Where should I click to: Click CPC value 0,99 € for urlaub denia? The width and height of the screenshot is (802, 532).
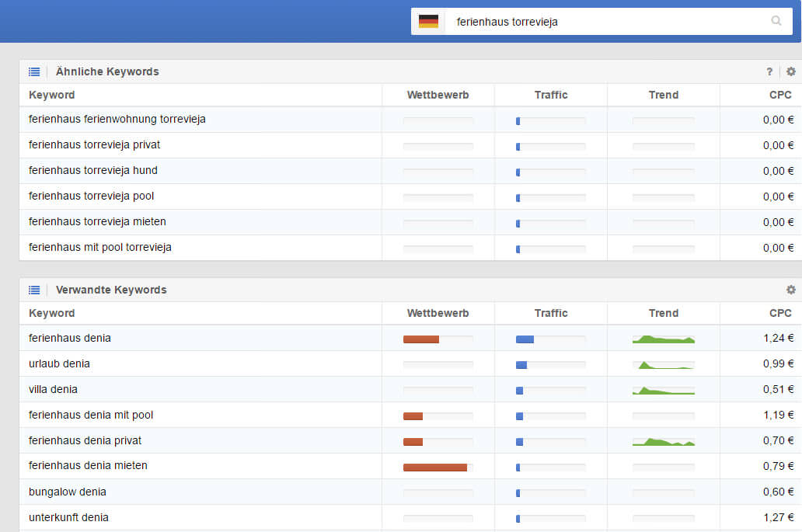click(779, 363)
